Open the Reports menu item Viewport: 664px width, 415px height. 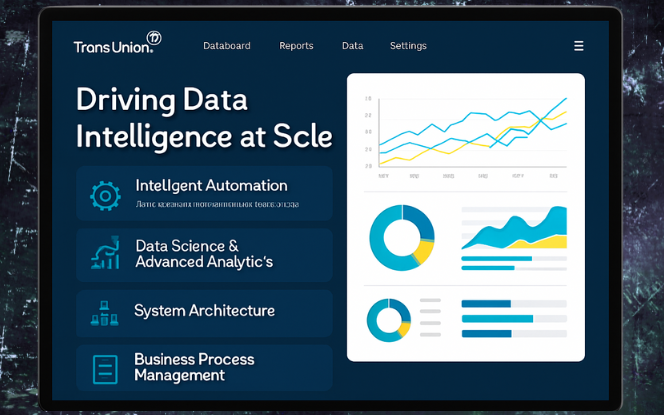coord(296,46)
